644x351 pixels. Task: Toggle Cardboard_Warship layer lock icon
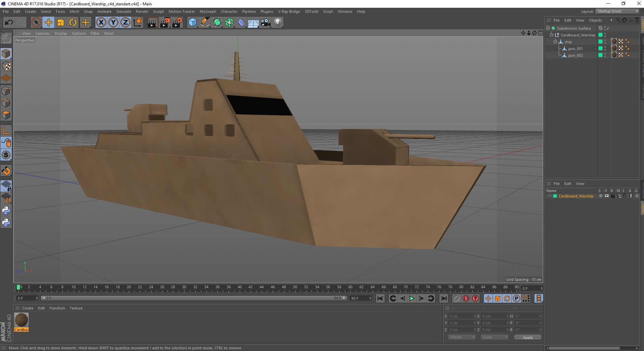pos(624,196)
